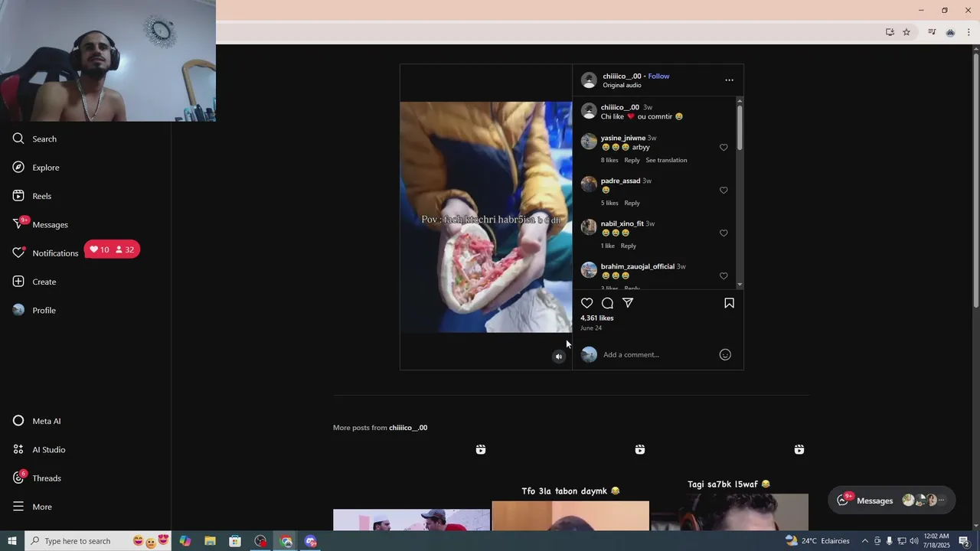Click the Add a comment field
This screenshot has width=980, height=551.
657,354
